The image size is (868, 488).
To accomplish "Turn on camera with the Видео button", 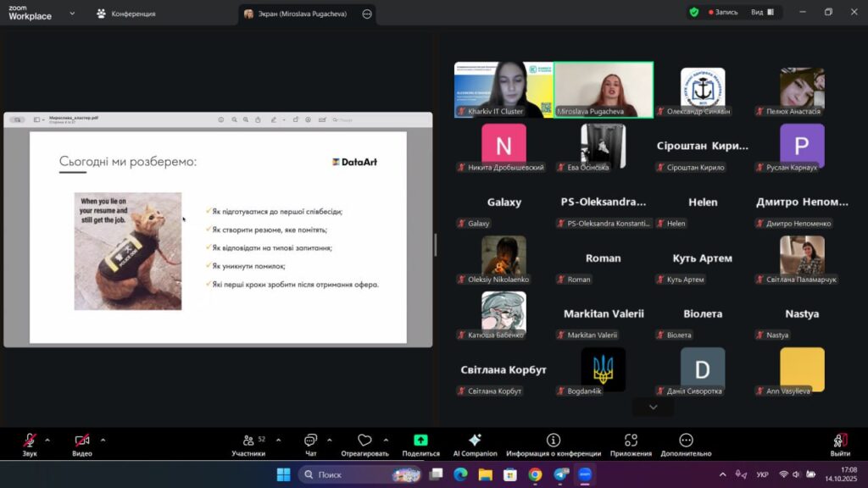I will [82, 441].
